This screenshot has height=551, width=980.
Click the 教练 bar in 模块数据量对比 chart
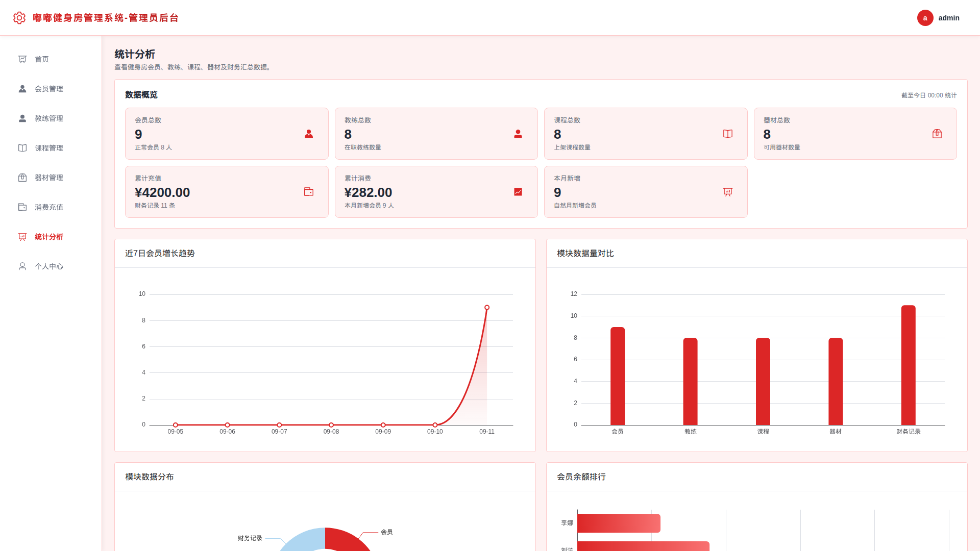(690, 382)
